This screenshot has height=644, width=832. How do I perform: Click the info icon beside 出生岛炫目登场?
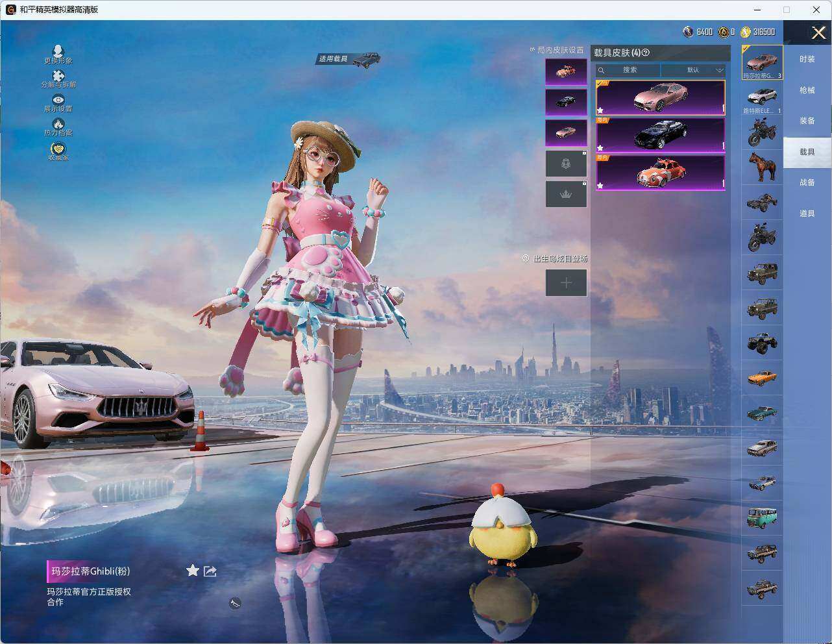click(526, 258)
